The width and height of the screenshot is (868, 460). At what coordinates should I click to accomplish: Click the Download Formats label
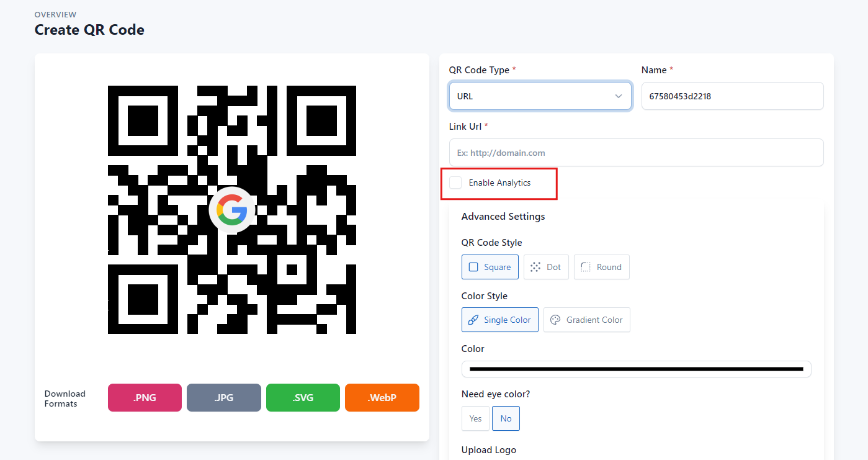coord(65,399)
